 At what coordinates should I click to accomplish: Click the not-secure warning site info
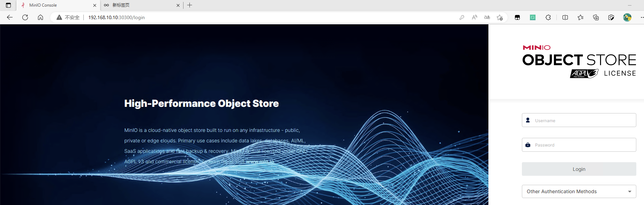tap(68, 17)
